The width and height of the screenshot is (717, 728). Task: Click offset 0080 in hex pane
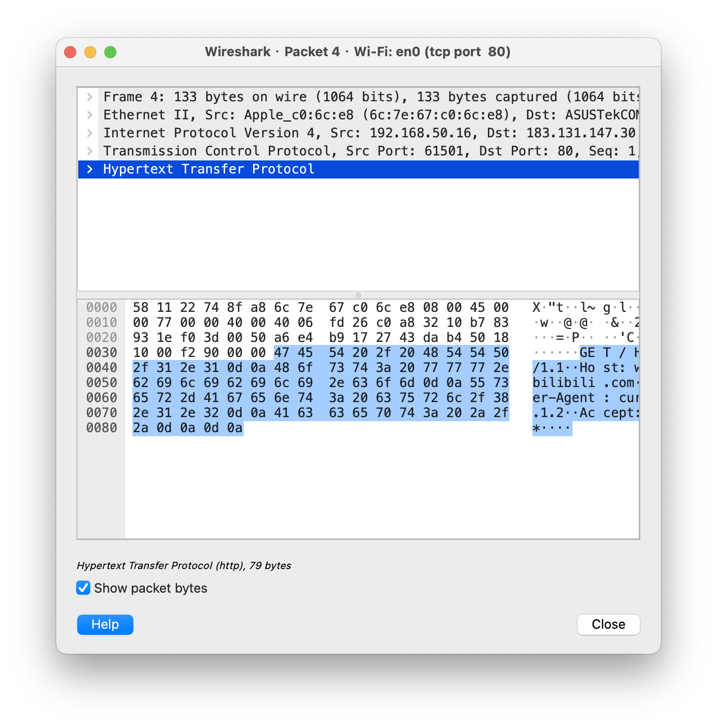click(x=102, y=428)
